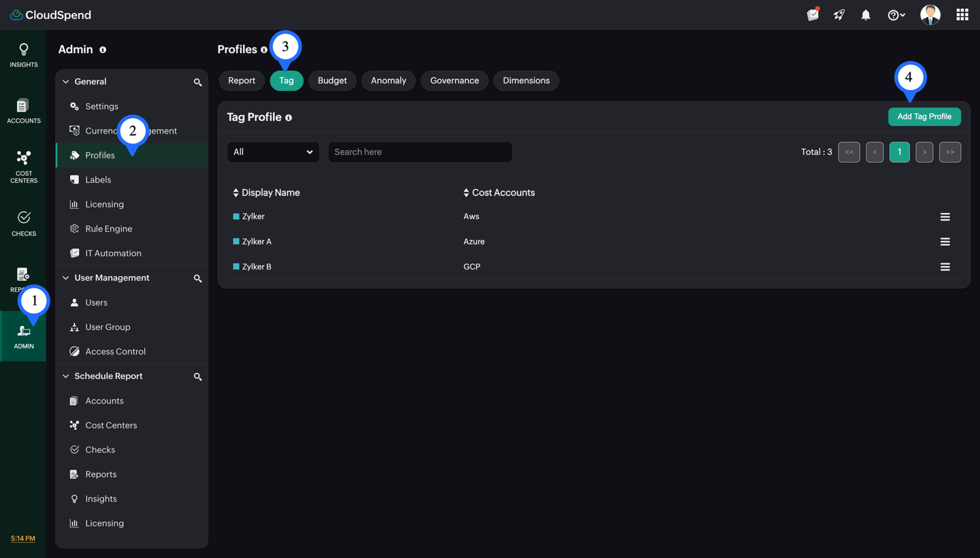Select the Tag tab
The image size is (980, 558).
pos(287,80)
